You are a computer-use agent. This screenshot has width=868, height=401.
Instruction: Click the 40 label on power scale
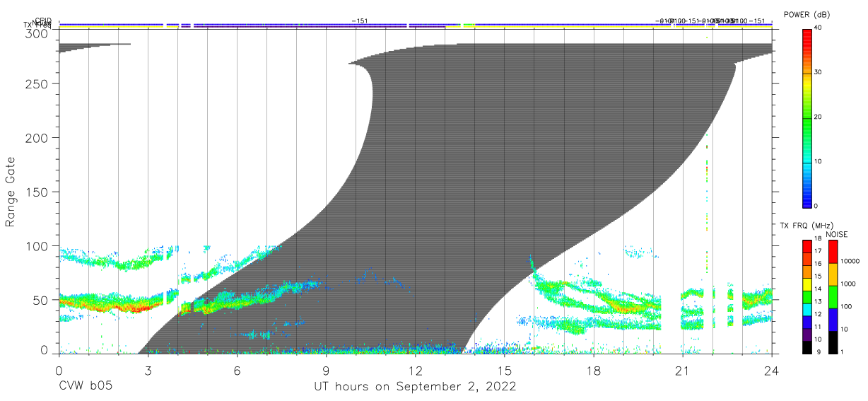tap(819, 28)
